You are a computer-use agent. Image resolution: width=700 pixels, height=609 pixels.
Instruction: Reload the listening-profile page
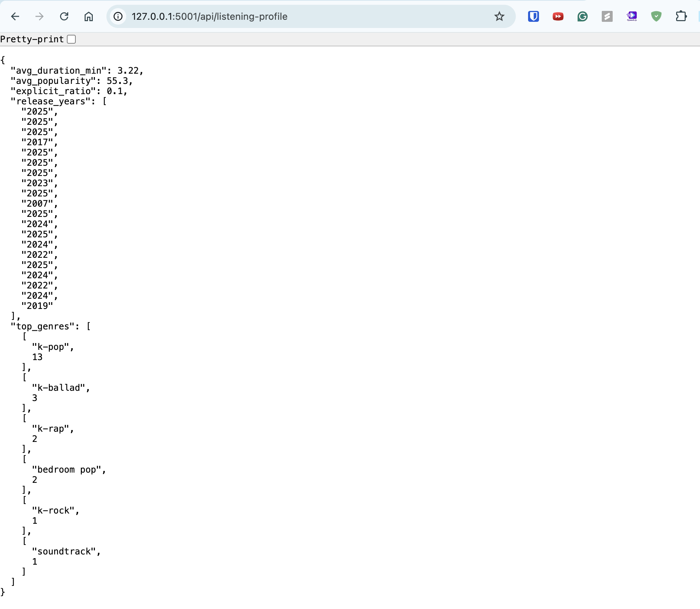pyautogui.click(x=64, y=16)
